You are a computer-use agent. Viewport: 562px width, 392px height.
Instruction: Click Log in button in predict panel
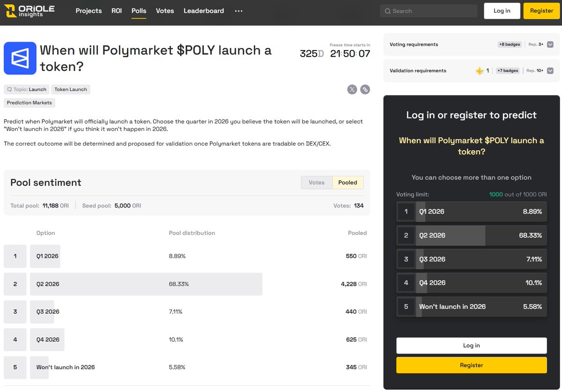tap(471, 346)
